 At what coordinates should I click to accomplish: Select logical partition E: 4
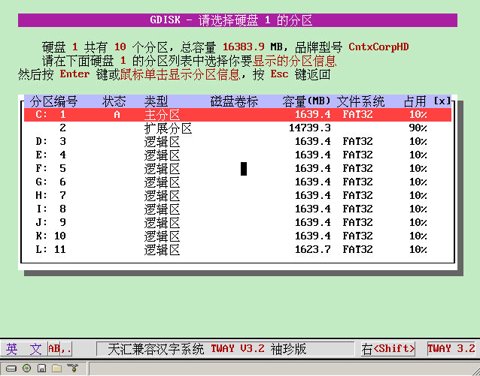[238, 155]
